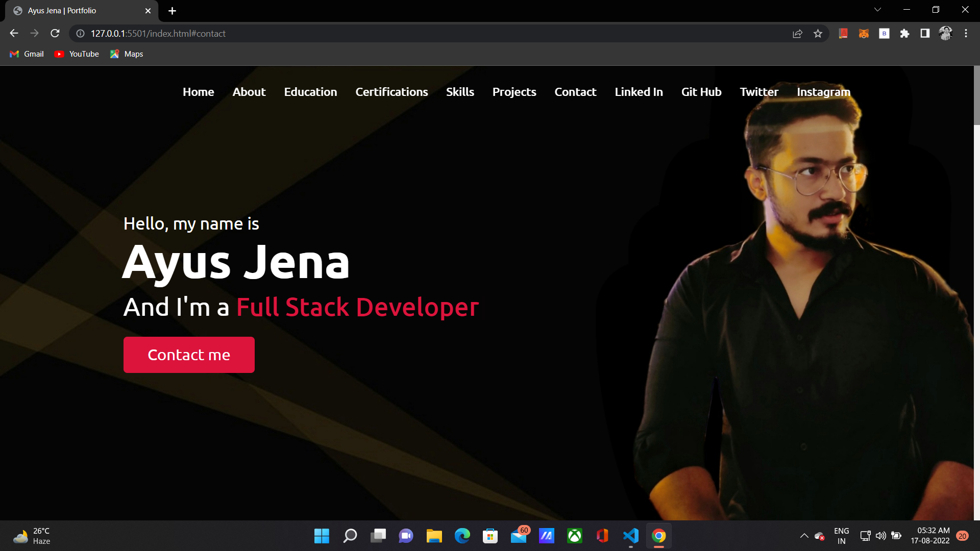Click the page vertical scrollbar thumb
The height and width of the screenshot is (551, 980).
coord(976,95)
